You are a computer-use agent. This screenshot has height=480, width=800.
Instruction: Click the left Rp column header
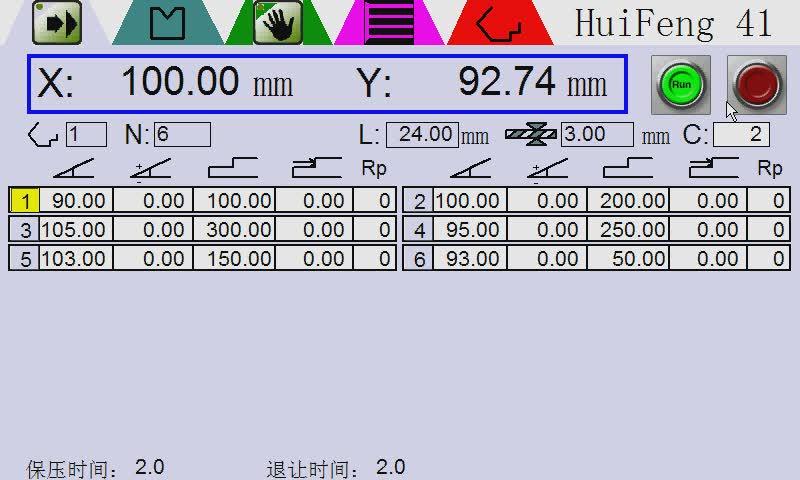coord(374,169)
